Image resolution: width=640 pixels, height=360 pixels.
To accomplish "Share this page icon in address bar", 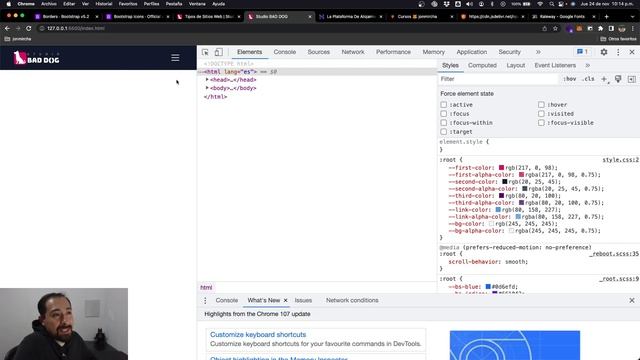I will pos(544,29).
